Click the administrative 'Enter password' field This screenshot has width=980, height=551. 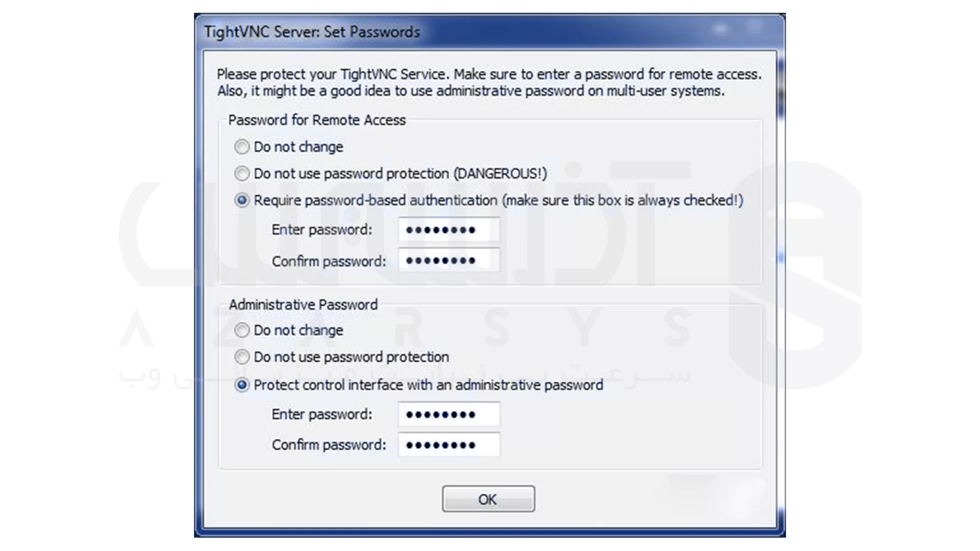[x=449, y=414]
